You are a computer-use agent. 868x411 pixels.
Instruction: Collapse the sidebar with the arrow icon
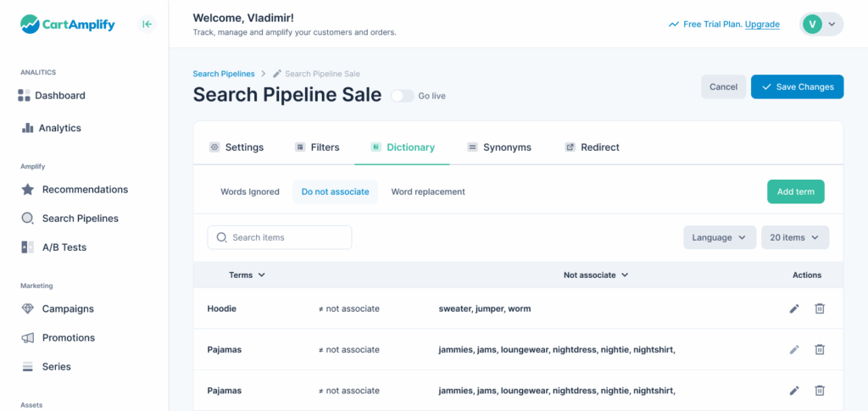point(147,25)
